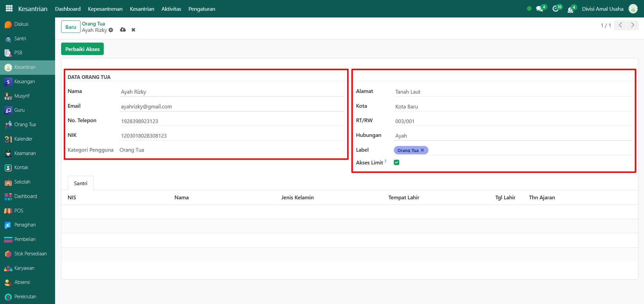Open the Pengaturan menu

point(201,9)
